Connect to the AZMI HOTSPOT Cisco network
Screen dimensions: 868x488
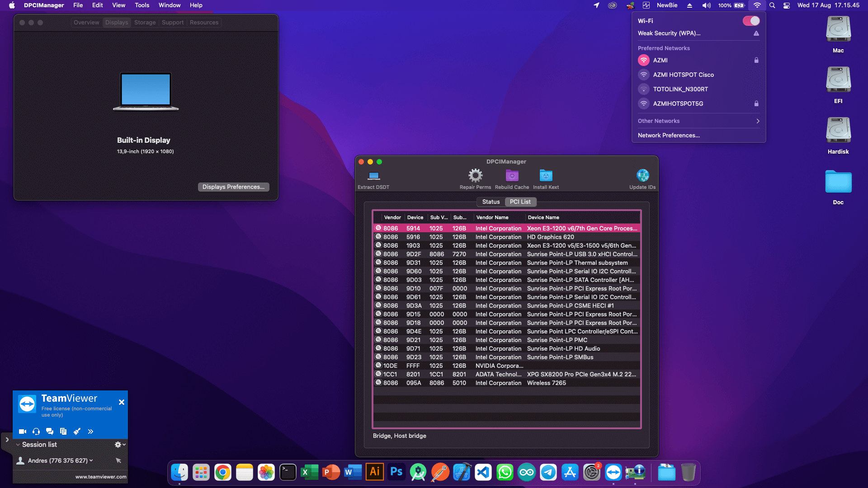click(x=698, y=75)
